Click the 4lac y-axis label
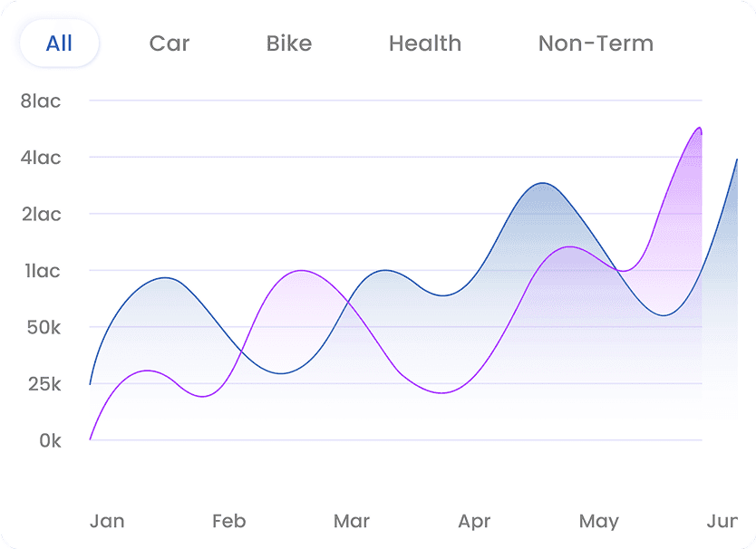 pyautogui.click(x=41, y=158)
